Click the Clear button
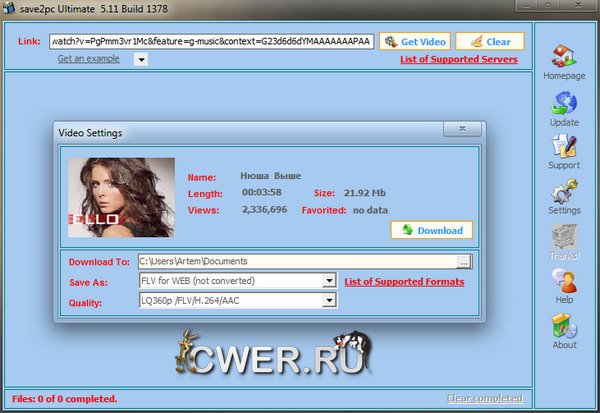Image resolution: width=600 pixels, height=413 pixels. click(x=489, y=42)
